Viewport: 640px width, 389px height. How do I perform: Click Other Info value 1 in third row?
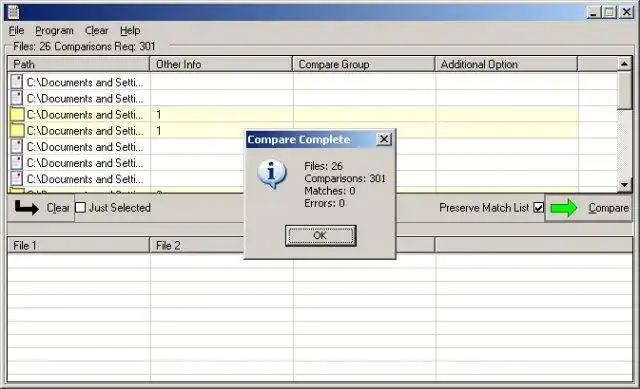coord(159,115)
